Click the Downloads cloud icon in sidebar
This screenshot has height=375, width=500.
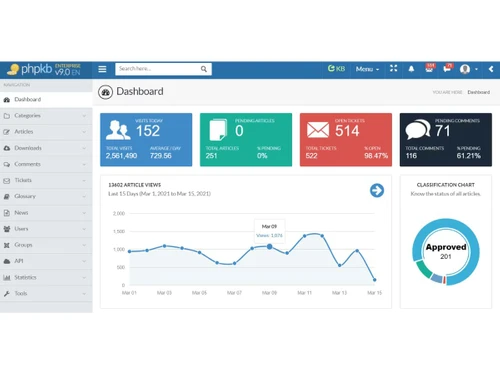pyautogui.click(x=7, y=148)
